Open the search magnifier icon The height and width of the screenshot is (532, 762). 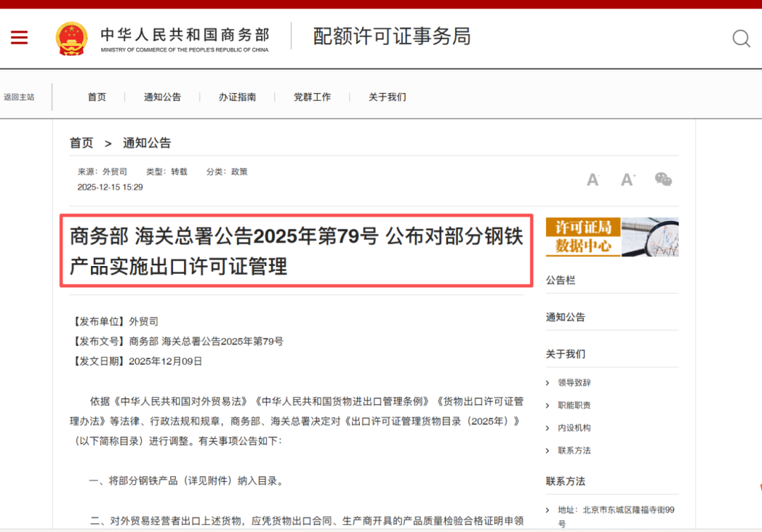(741, 38)
